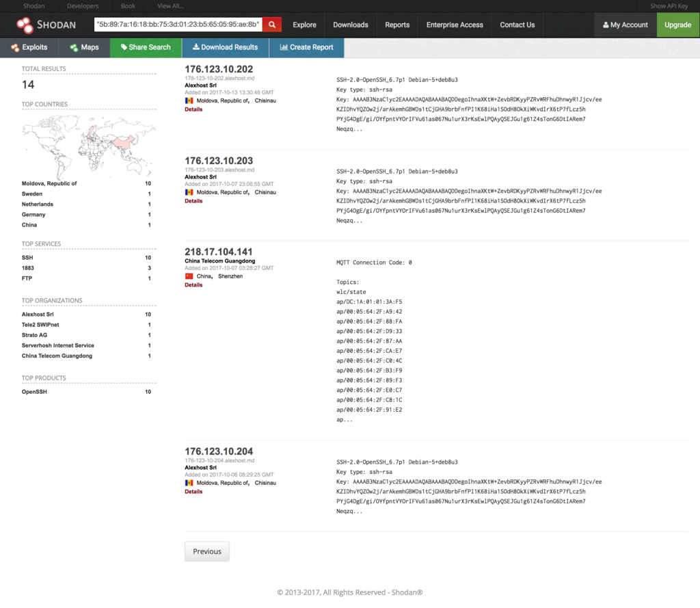Filter by 1883 service
Screen dimensions: 700x608
click(x=27, y=268)
